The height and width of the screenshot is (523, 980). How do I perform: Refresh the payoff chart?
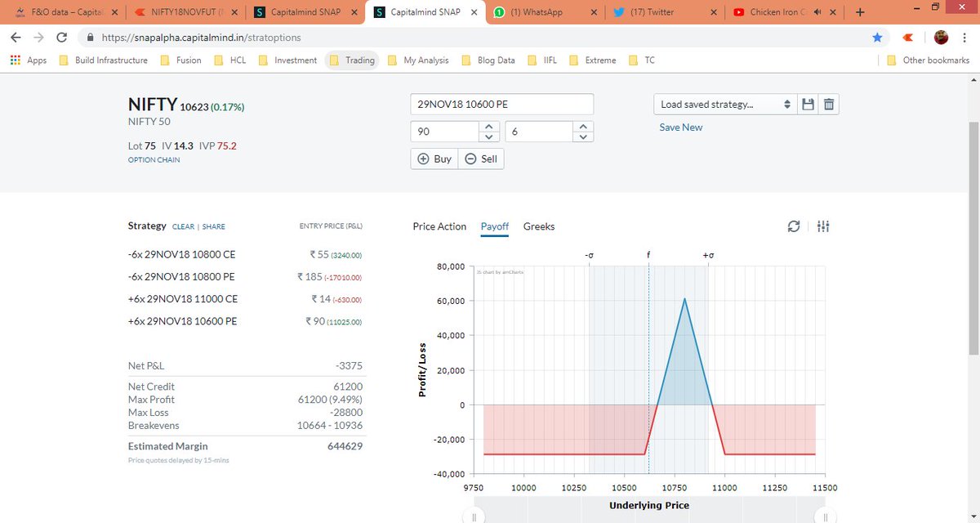[793, 226]
